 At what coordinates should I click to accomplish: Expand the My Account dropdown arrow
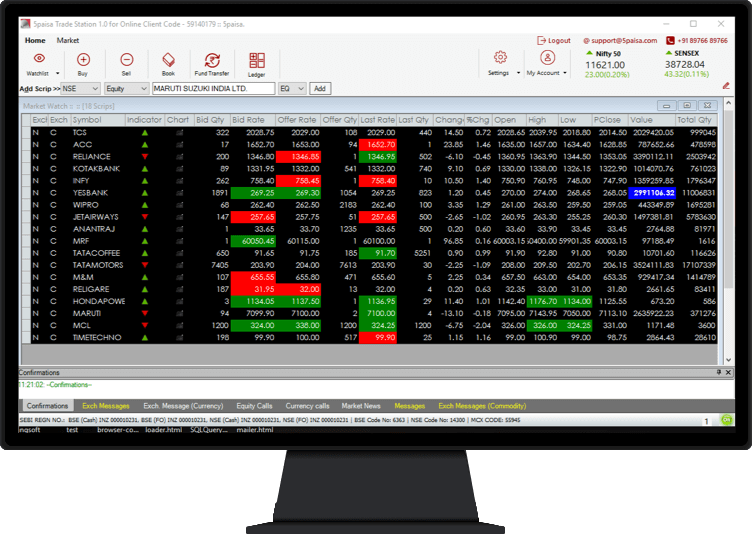click(565, 73)
